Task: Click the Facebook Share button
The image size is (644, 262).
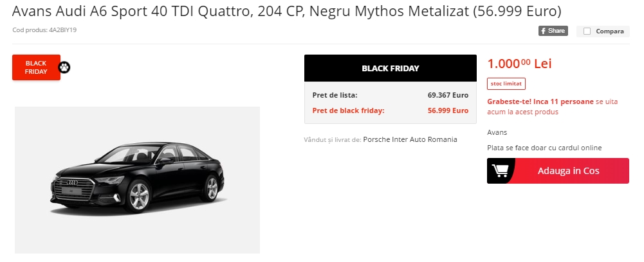Action: [553, 31]
